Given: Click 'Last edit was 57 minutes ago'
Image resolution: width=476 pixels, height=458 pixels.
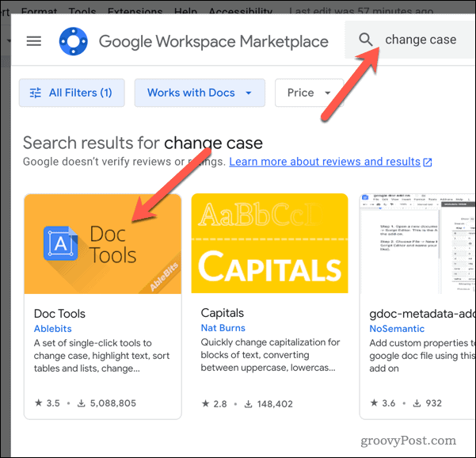Looking at the screenshot, I should [361, 12].
